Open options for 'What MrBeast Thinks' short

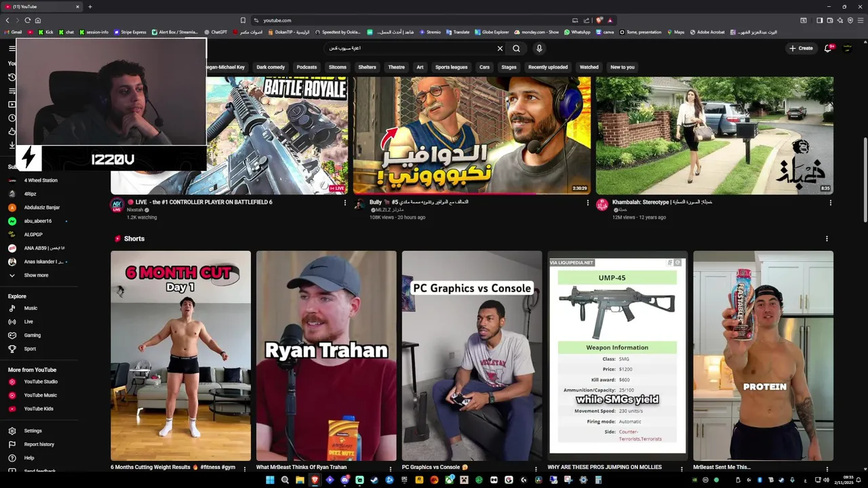click(390, 468)
